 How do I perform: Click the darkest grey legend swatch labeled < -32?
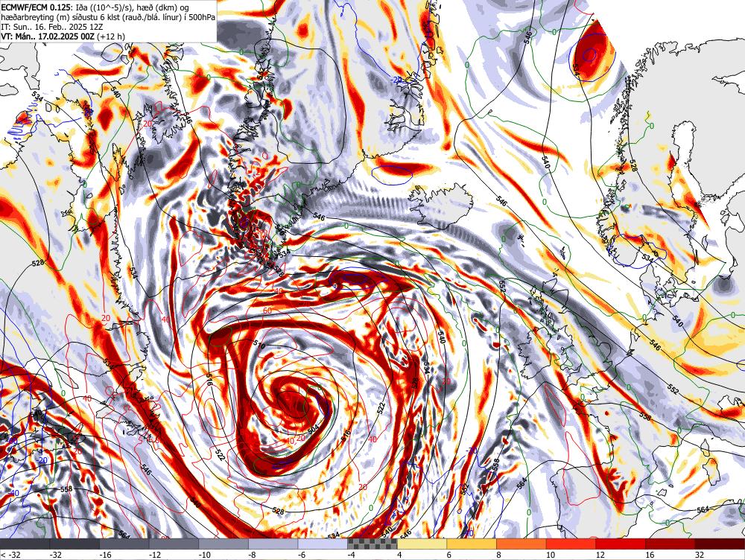[x=25, y=544]
